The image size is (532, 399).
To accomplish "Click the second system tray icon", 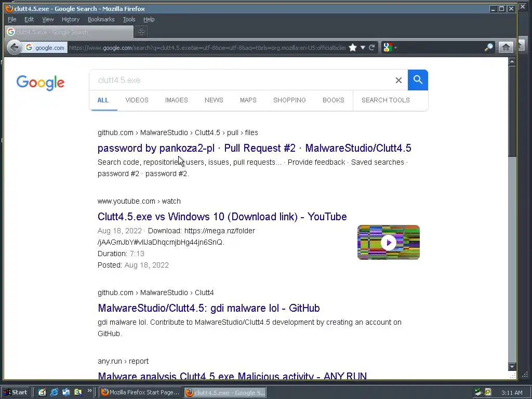I will tap(488, 392).
